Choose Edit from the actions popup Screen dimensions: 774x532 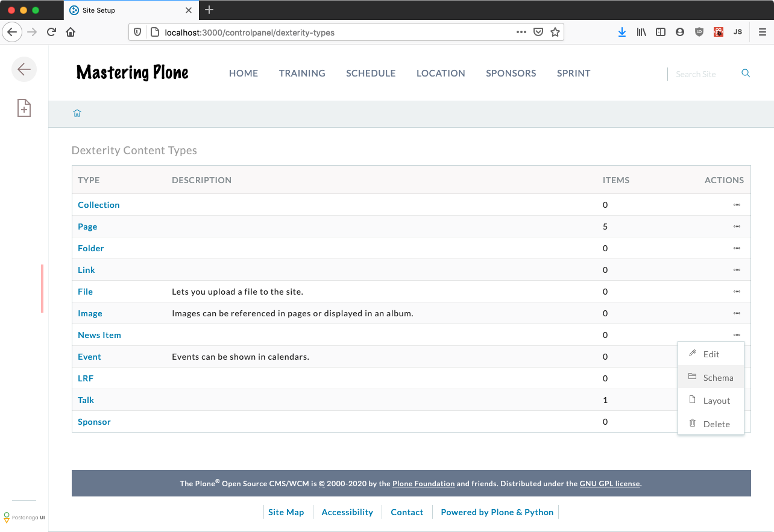(711, 354)
